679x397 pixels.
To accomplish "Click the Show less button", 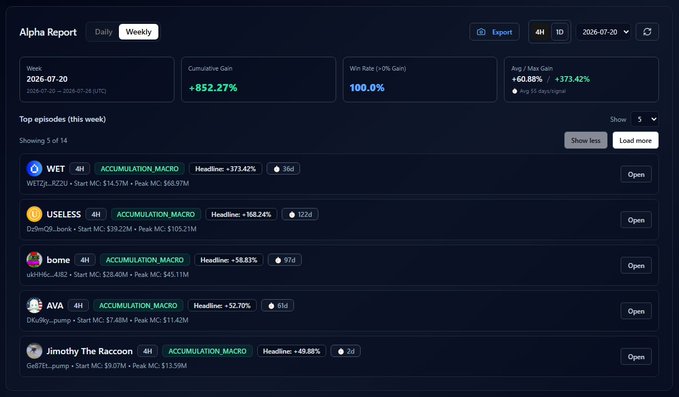I will pyautogui.click(x=585, y=140).
